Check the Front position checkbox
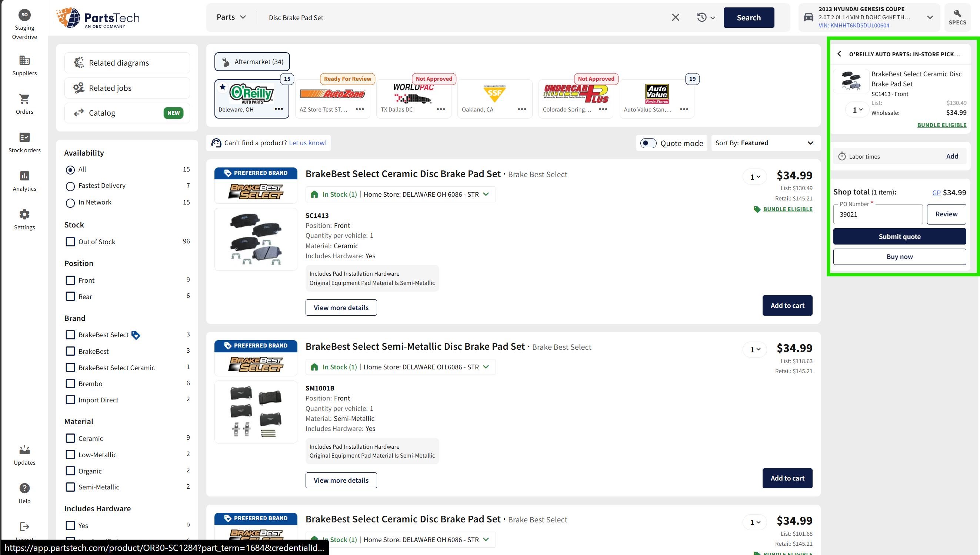The height and width of the screenshot is (555, 980). coord(70,280)
